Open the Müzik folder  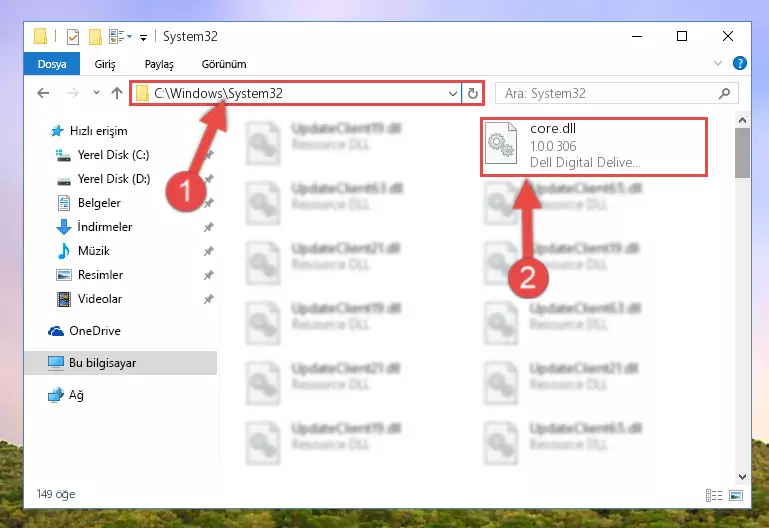point(94,251)
